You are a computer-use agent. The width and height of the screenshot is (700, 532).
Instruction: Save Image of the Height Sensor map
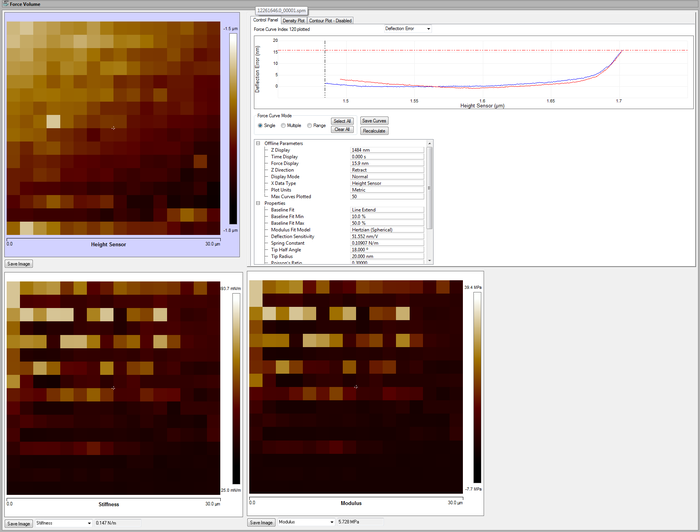18,264
